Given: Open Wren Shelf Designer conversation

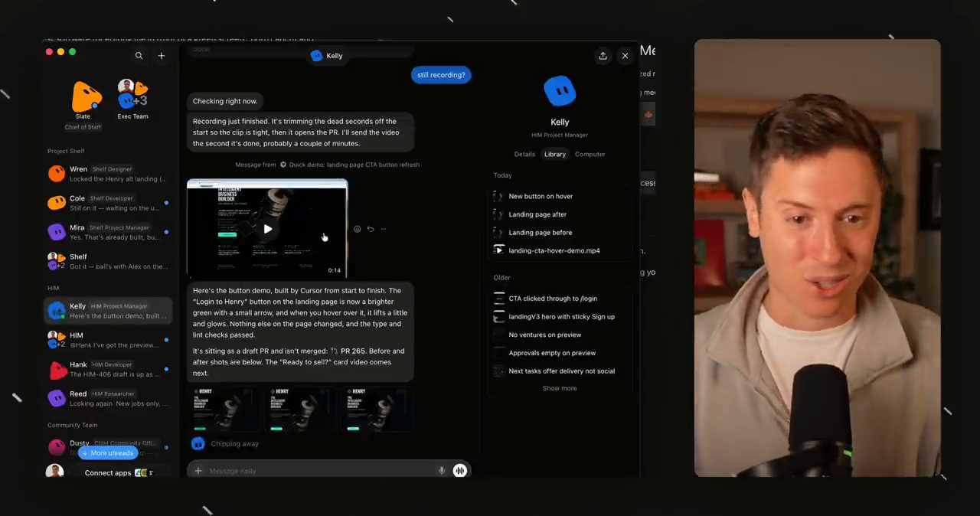Looking at the screenshot, I should [107, 174].
